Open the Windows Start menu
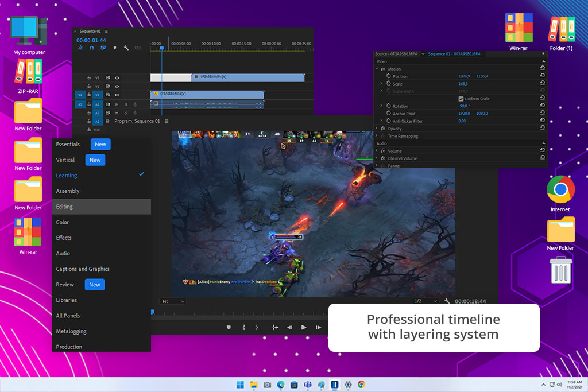Image resolution: width=588 pixels, height=392 pixels. 241,385
